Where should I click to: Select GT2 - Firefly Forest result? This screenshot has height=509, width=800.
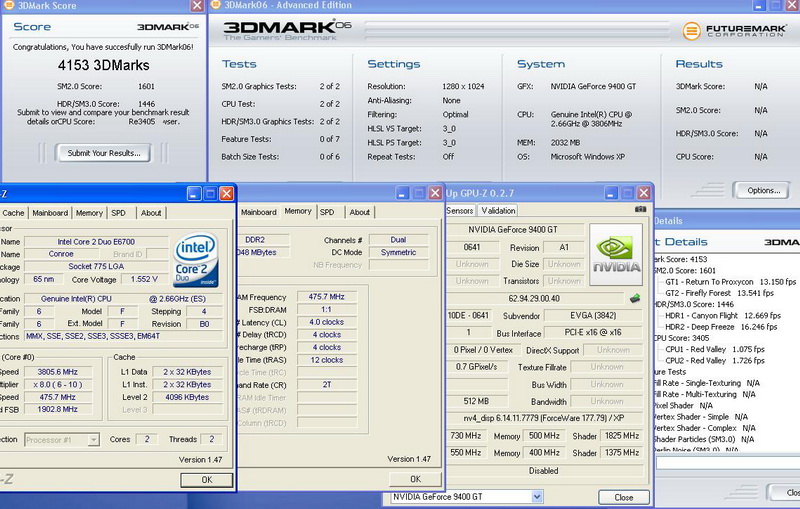[x=719, y=293]
